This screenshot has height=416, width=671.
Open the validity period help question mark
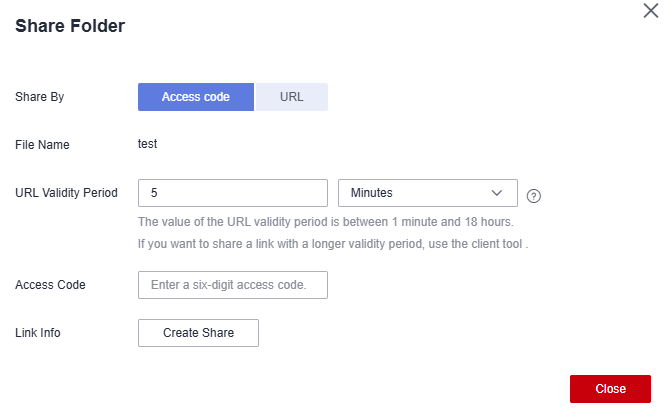click(x=534, y=196)
